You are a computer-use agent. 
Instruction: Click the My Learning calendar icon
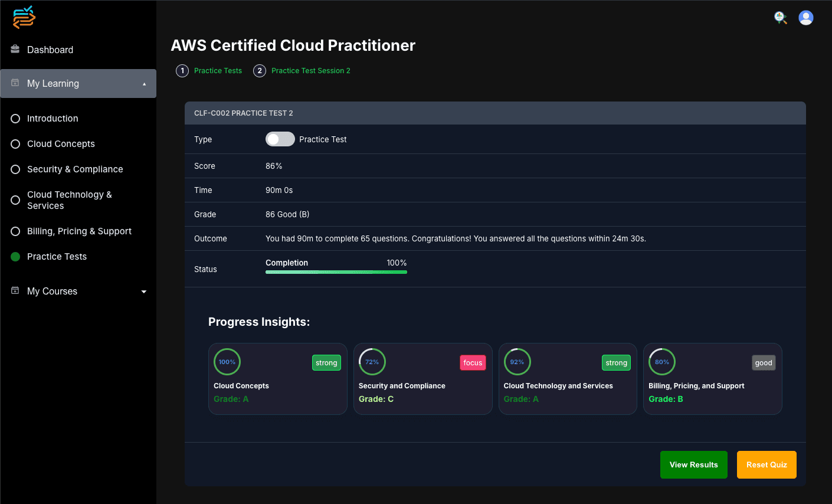(x=15, y=83)
